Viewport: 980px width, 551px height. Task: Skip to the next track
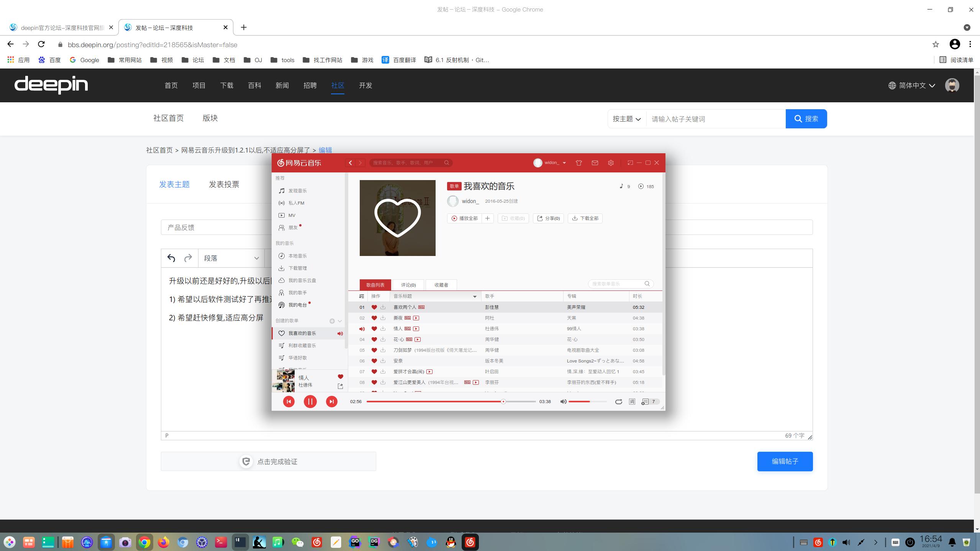331,402
